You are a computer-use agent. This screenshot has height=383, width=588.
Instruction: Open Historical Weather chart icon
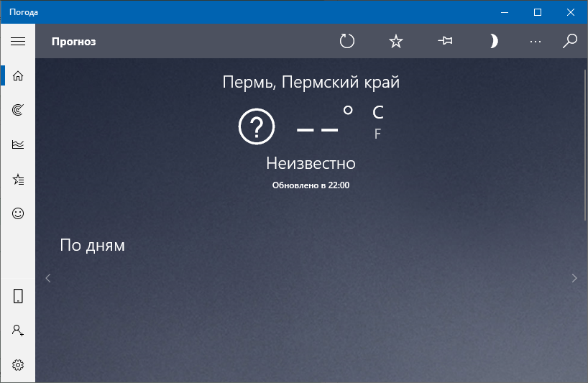tap(18, 144)
